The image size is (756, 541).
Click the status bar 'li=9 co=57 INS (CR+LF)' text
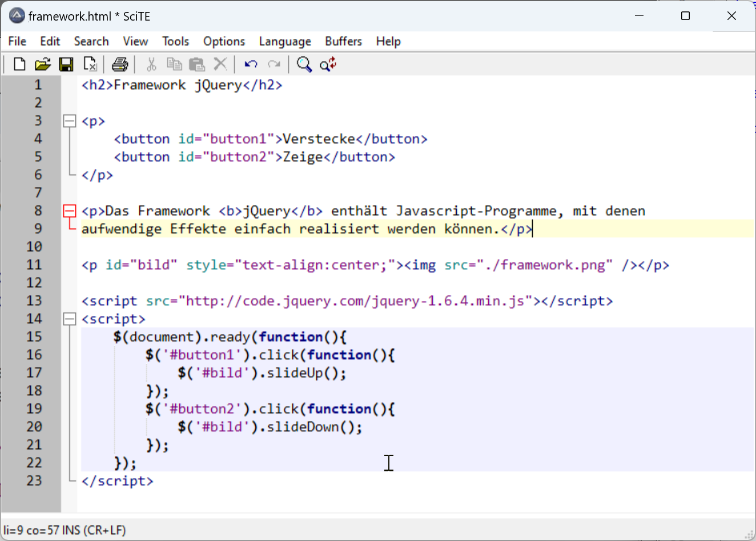pyautogui.click(x=65, y=530)
